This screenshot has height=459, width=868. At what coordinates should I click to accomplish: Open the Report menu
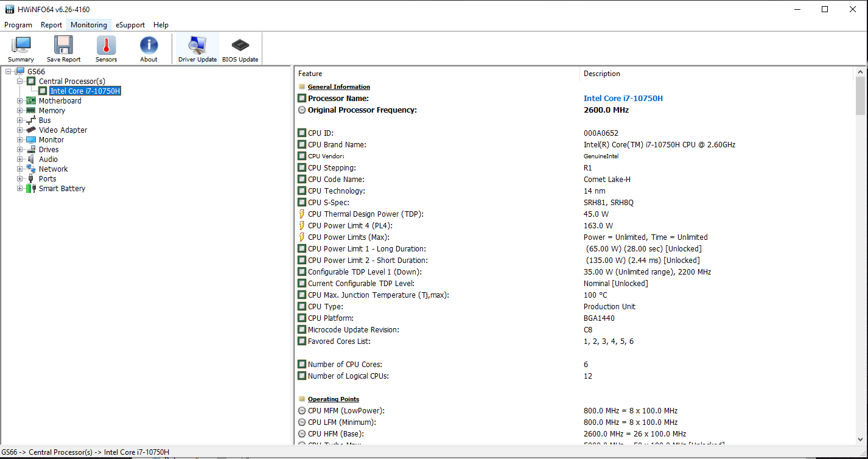(51, 25)
